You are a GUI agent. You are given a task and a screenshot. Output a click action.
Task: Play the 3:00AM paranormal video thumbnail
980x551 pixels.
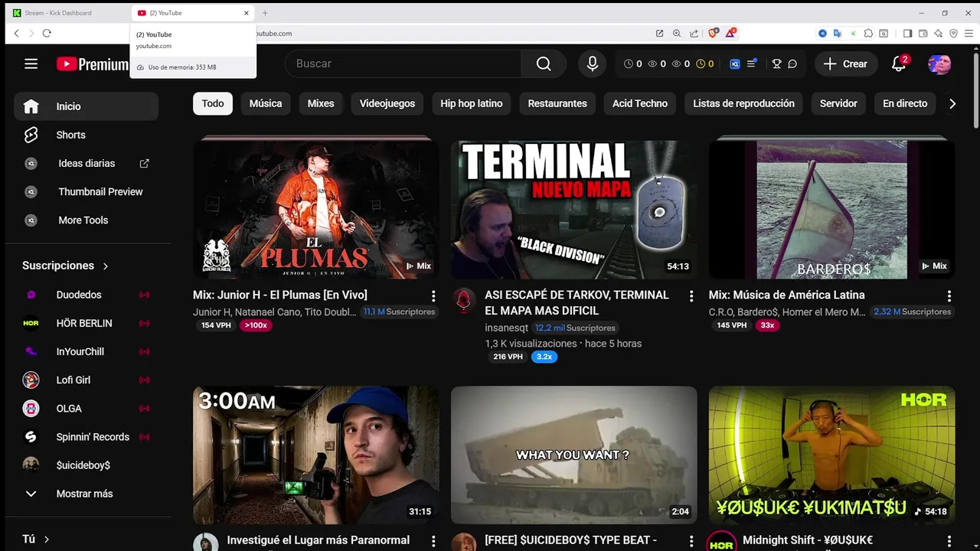pyautogui.click(x=316, y=455)
